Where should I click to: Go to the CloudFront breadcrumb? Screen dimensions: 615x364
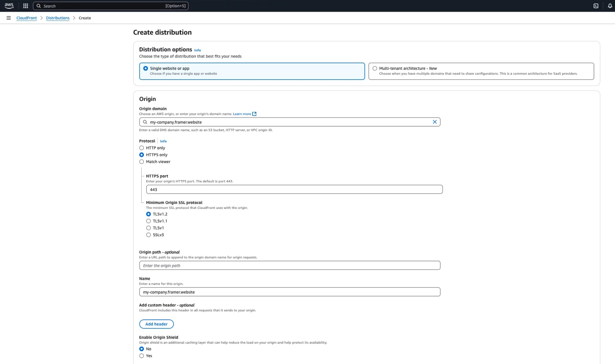pos(27,18)
